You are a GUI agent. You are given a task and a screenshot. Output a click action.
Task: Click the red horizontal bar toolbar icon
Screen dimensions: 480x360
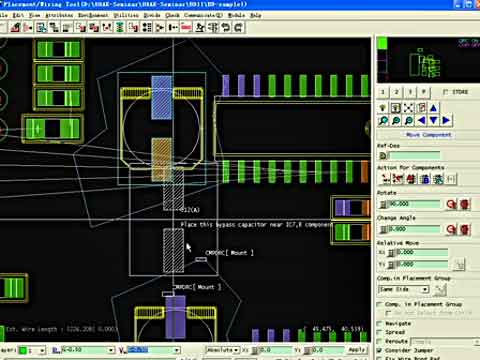click(186, 27)
